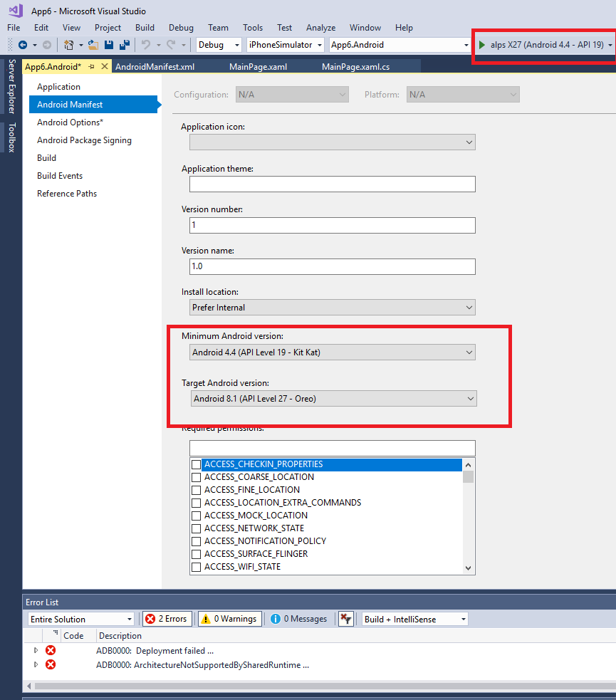Select the Reference Paths properties page
The width and height of the screenshot is (616, 700).
(67, 194)
